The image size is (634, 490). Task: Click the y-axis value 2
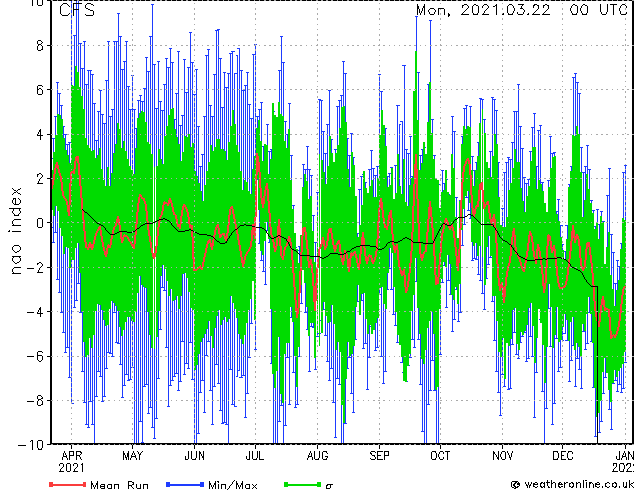(x=40, y=178)
